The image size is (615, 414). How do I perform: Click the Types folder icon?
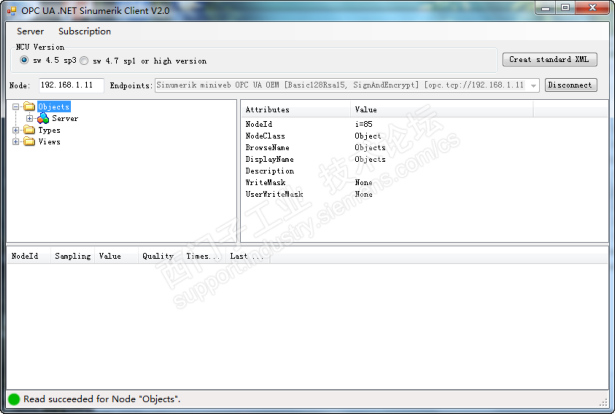29,130
